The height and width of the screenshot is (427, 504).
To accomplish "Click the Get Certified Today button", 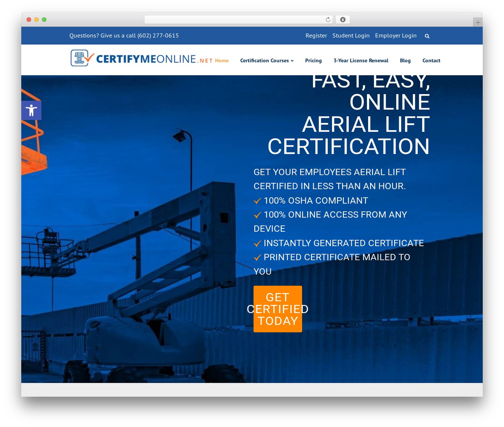I will click(x=278, y=309).
